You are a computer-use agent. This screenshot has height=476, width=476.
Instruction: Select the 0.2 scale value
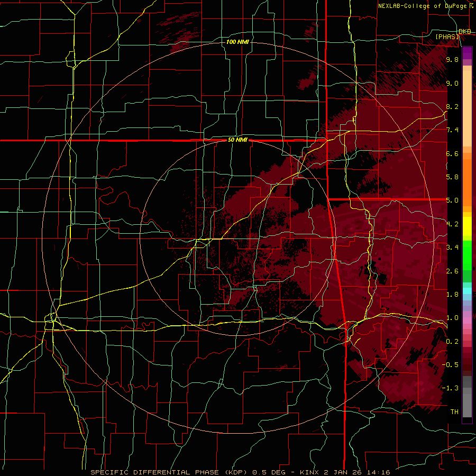tap(452, 342)
